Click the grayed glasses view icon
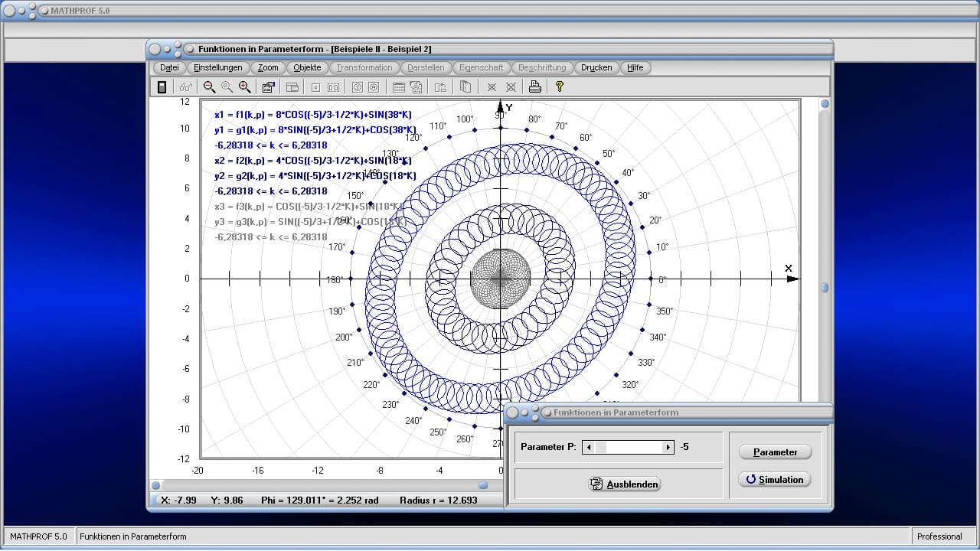980x551 pixels. pyautogui.click(x=186, y=87)
